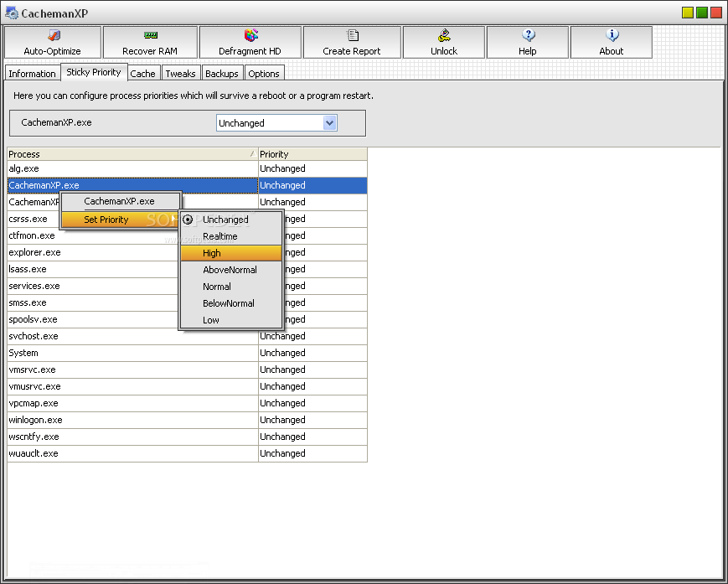This screenshot has width=728, height=584.
Task: Click CachemanXP.exe header in context menu
Action: click(121, 201)
